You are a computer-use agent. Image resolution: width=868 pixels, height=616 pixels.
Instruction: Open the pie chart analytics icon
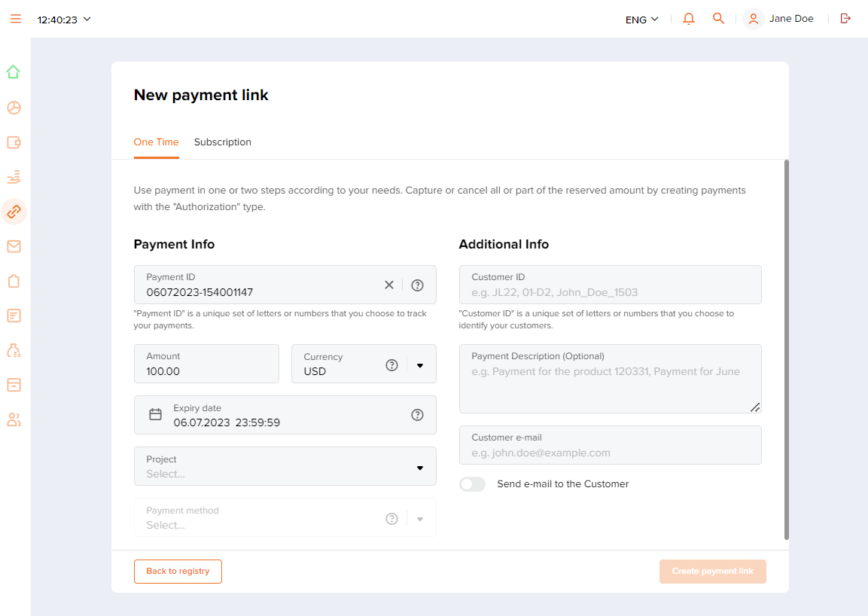click(x=14, y=108)
